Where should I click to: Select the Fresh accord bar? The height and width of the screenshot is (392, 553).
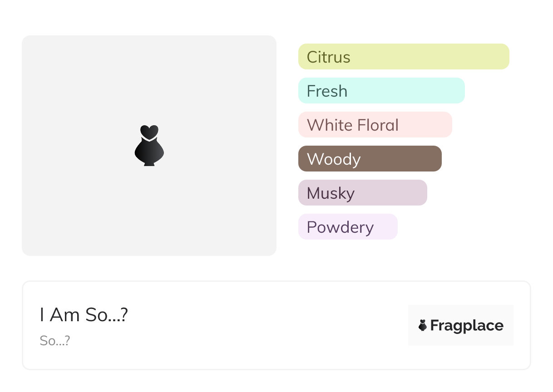(x=409, y=91)
